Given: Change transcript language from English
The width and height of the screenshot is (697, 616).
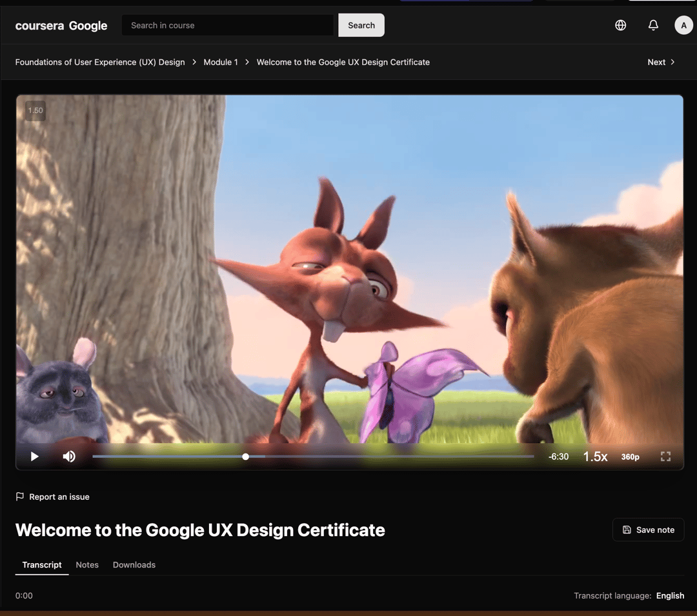Looking at the screenshot, I should pyautogui.click(x=670, y=595).
